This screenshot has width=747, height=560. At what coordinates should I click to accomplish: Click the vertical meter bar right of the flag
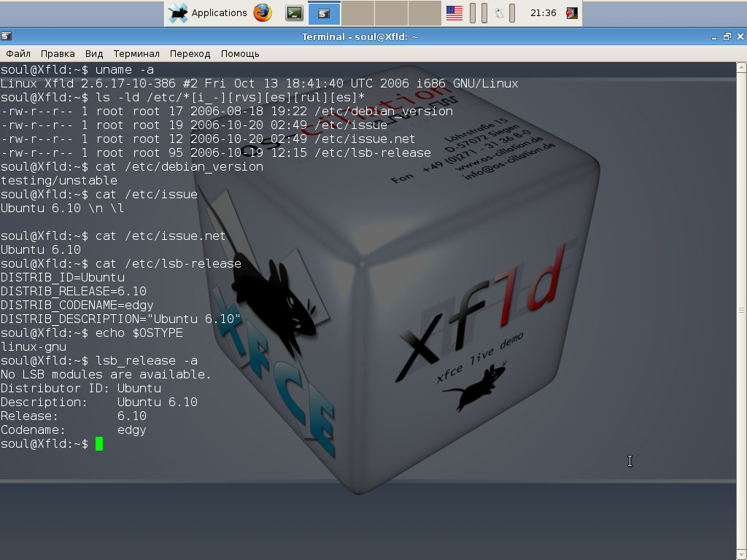473,13
